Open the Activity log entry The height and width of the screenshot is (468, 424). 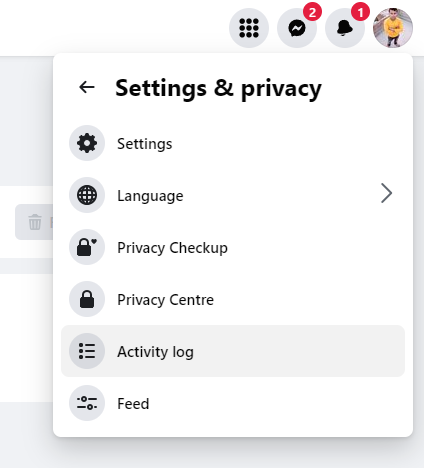(233, 351)
